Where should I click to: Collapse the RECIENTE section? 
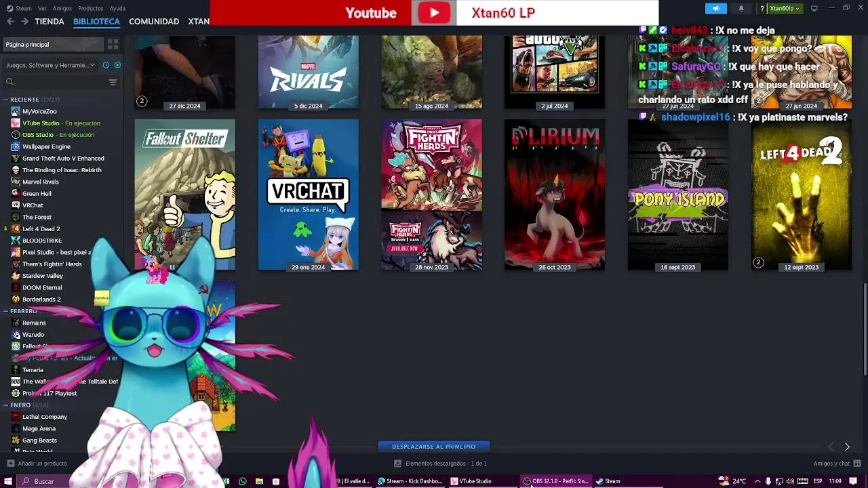click(5, 100)
